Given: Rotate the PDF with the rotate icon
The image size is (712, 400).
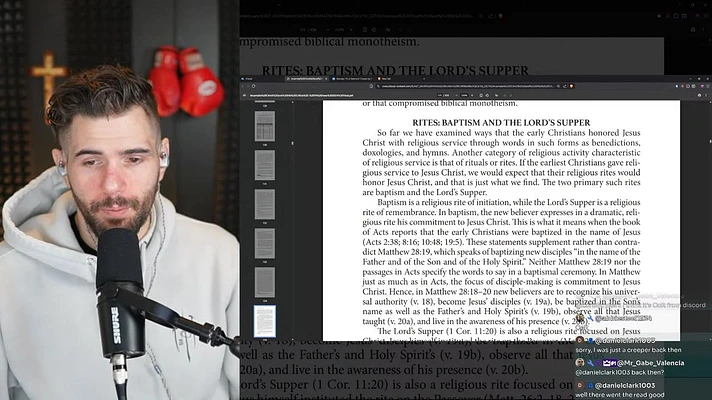Looking at the screenshot, I should [x=487, y=95].
